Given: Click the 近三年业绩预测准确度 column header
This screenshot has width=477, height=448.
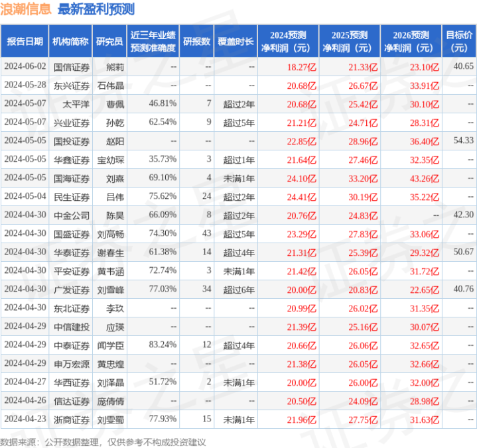Looking at the screenshot, I should pyautogui.click(x=153, y=41).
